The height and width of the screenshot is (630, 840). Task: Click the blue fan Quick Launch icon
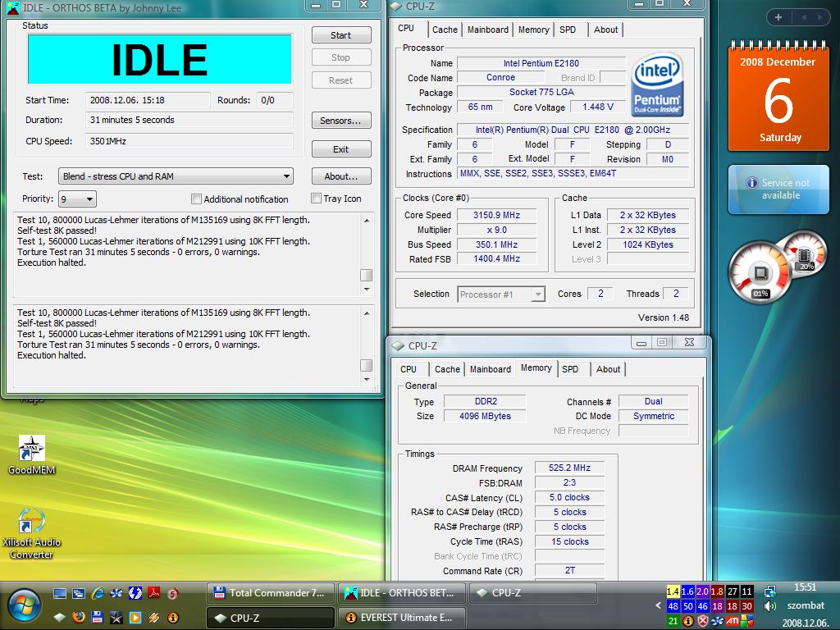[116, 593]
